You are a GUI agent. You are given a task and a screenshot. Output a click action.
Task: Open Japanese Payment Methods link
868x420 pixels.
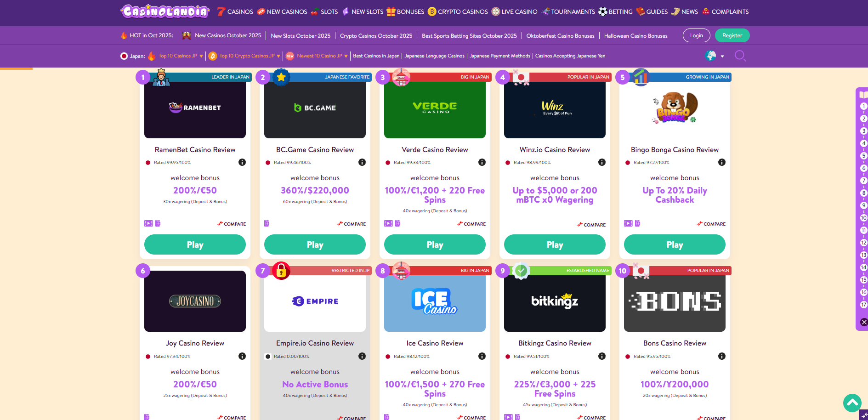pos(499,56)
